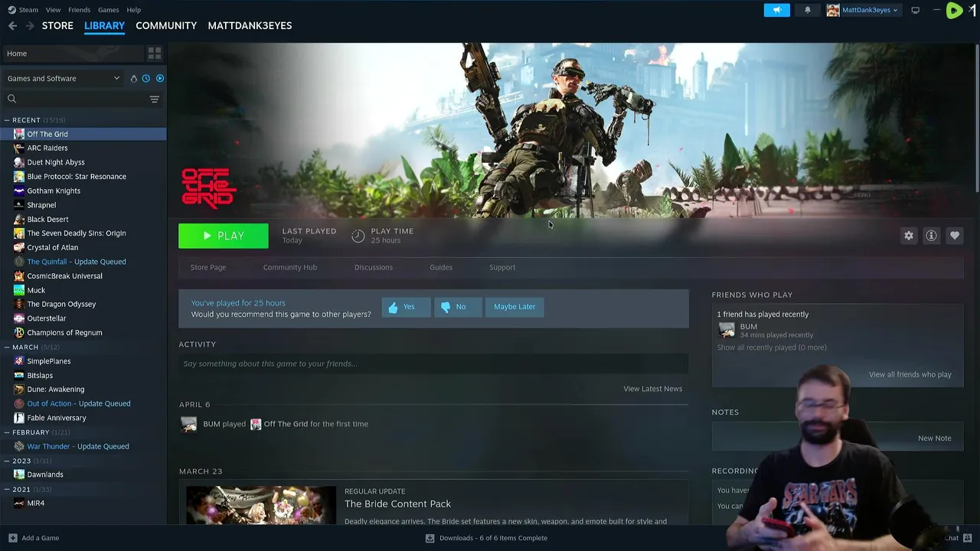
Task: Open the Support link
Action: [x=502, y=267]
